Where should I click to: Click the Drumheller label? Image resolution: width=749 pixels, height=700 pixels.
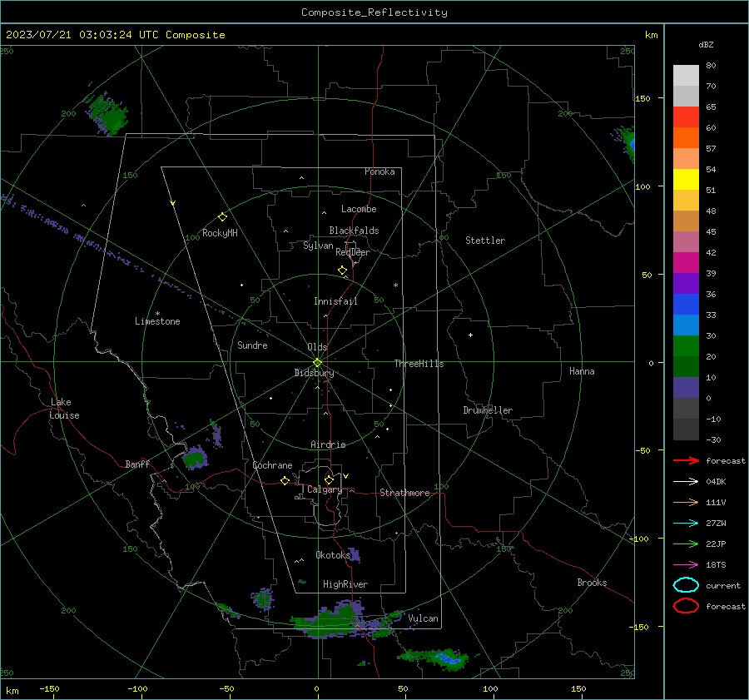point(488,410)
